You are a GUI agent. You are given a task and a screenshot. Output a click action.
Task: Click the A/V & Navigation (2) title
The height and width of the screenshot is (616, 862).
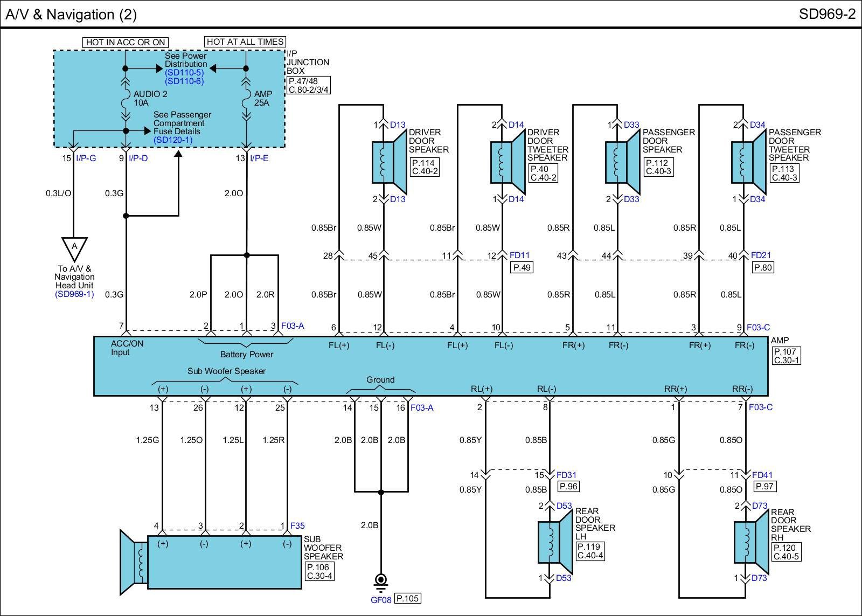pyautogui.click(x=71, y=14)
